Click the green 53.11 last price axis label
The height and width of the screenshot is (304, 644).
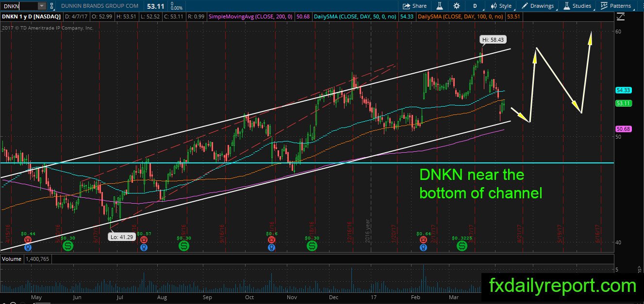623,103
